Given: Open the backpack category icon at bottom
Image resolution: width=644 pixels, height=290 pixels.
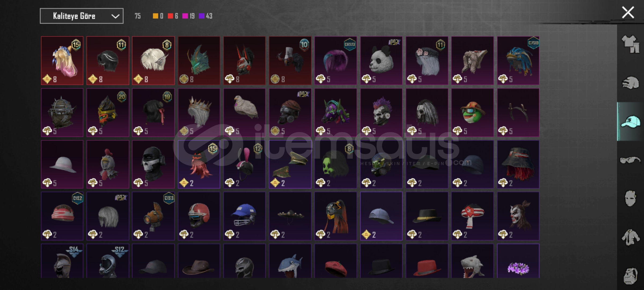Looking at the screenshot, I should coord(630,275).
